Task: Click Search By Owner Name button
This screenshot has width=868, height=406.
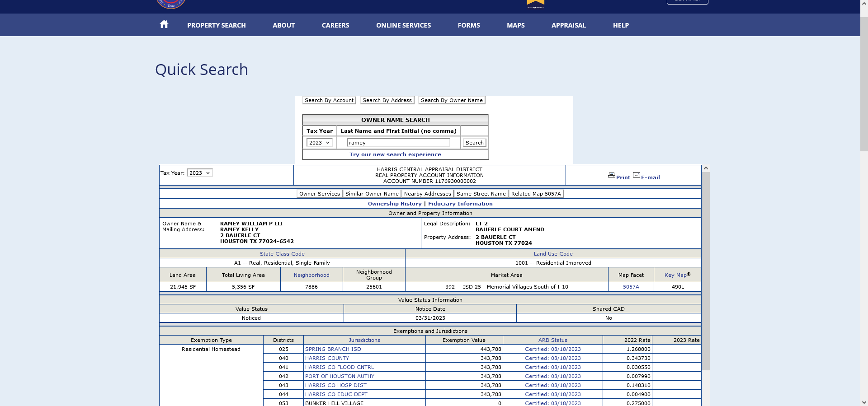Action: tap(452, 100)
